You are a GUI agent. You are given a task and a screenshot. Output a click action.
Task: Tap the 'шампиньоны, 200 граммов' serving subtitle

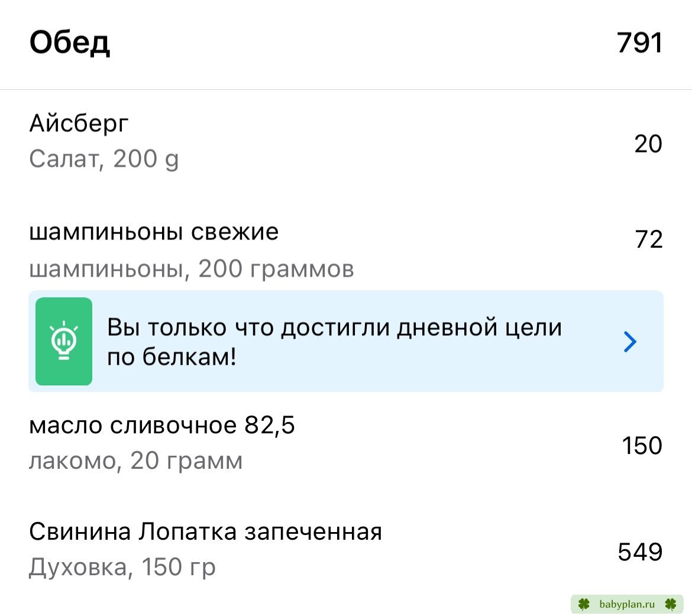[x=192, y=269]
